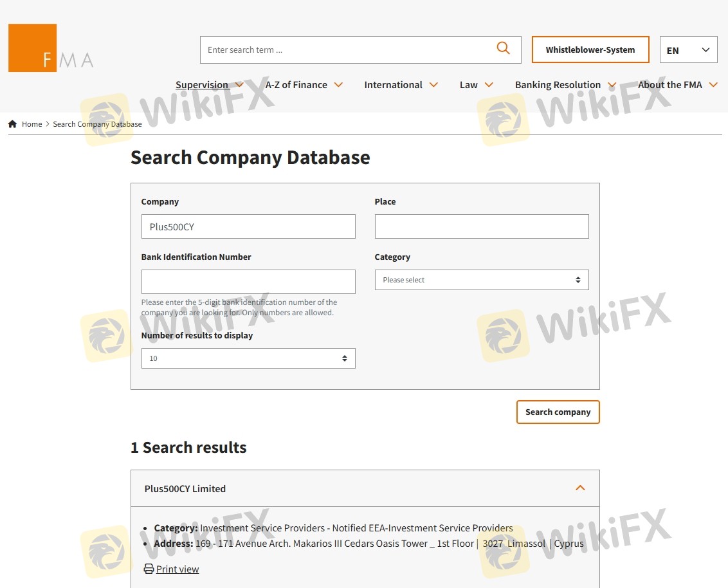This screenshot has height=588, width=728.
Task: Open the Number of results dropdown
Action: pos(248,358)
